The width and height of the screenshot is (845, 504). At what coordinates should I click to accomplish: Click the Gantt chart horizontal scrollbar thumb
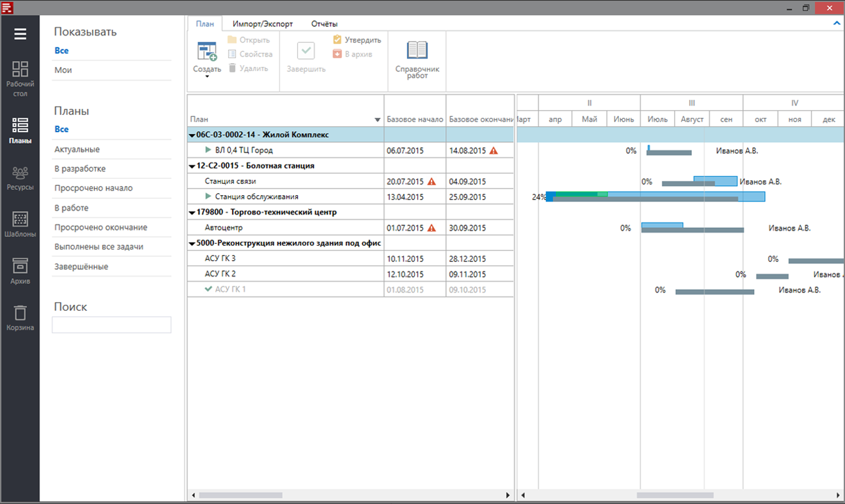(x=675, y=495)
